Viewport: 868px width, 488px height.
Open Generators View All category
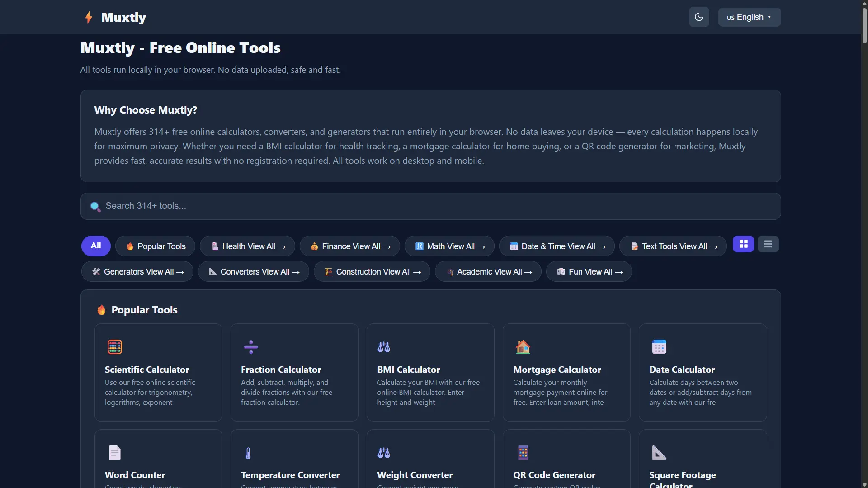point(137,272)
